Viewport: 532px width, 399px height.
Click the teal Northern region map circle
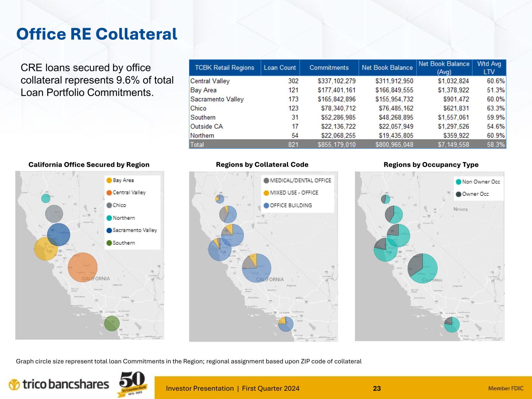pos(46,198)
